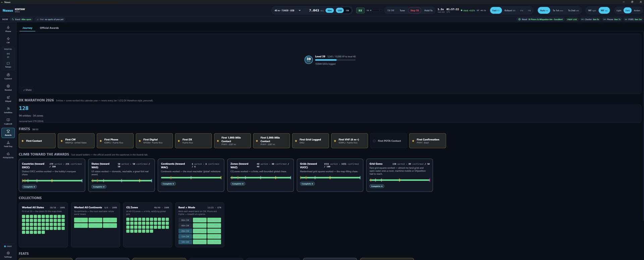
Task: Open the First 5,000-Mile Contact card
Action: (x=271, y=141)
